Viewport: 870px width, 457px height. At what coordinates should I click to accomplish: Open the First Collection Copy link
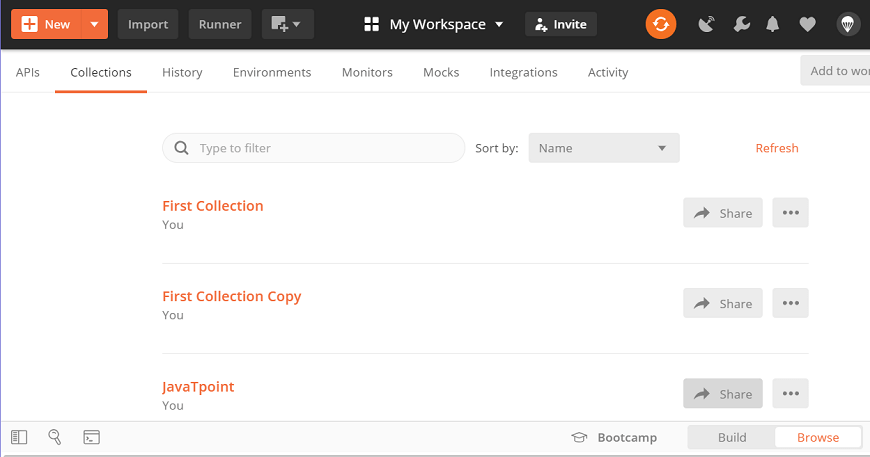[231, 296]
